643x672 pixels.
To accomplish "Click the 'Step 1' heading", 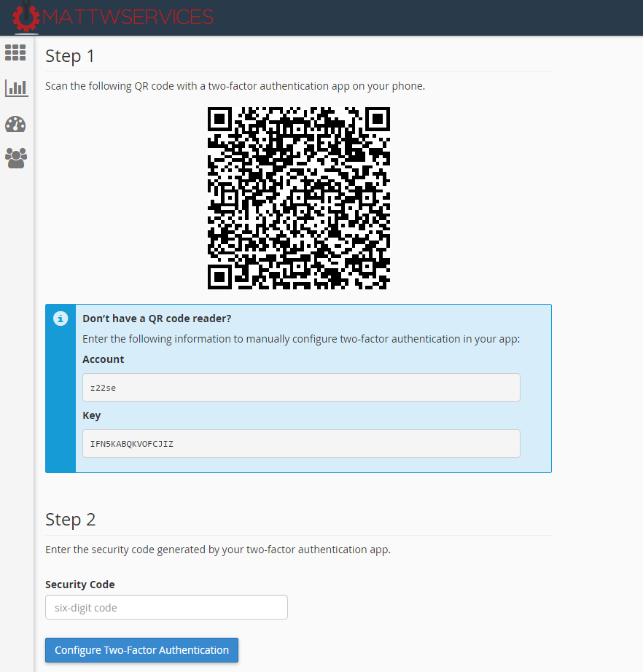I will click(70, 56).
